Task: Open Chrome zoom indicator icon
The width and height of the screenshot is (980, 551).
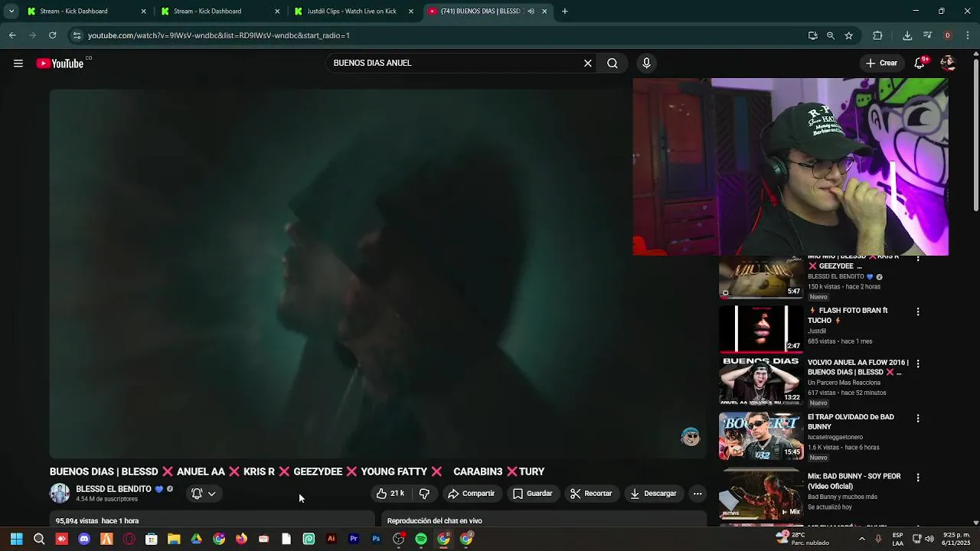Action: click(x=831, y=35)
